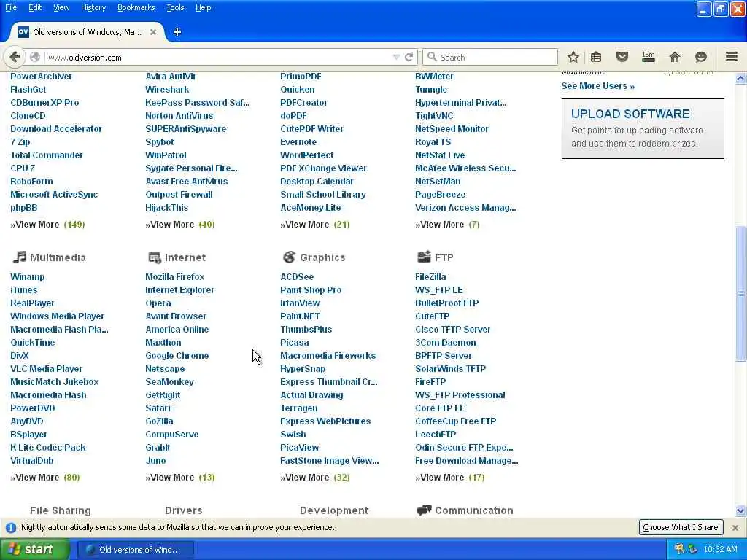Image resolution: width=747 pixels, height=560 pixels.
Task: Click View More (17) under FTP
Action: click(x=449, y=477)
